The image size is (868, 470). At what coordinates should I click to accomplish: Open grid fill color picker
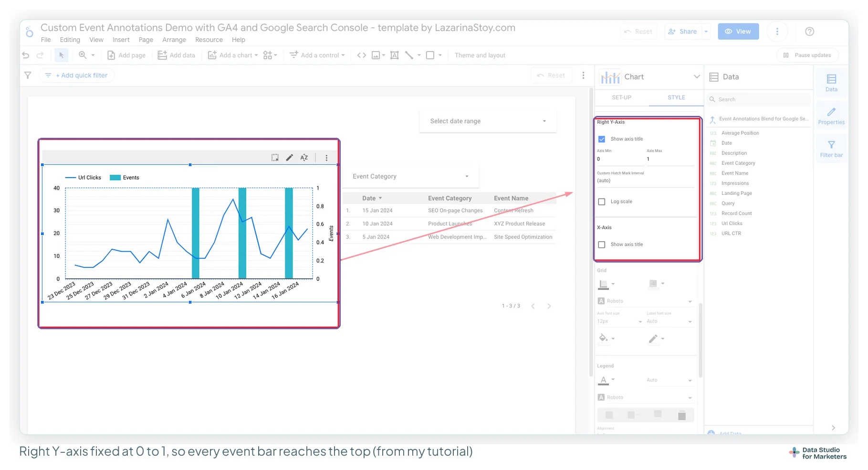(x=607, y=338)
